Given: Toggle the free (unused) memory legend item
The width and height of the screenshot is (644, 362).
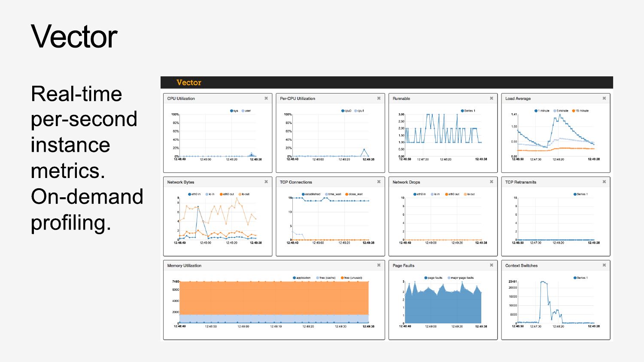Looking at the screenshot, I should coord(351,278).
